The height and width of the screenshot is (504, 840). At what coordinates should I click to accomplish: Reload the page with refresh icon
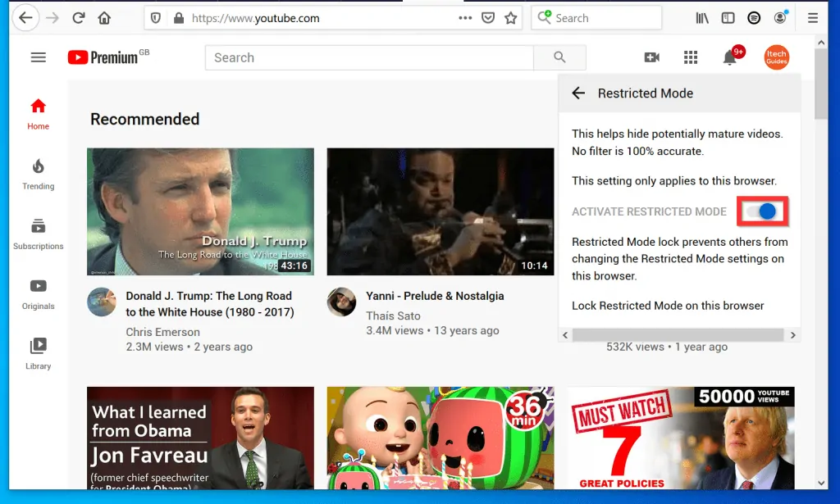coord(78,18)
